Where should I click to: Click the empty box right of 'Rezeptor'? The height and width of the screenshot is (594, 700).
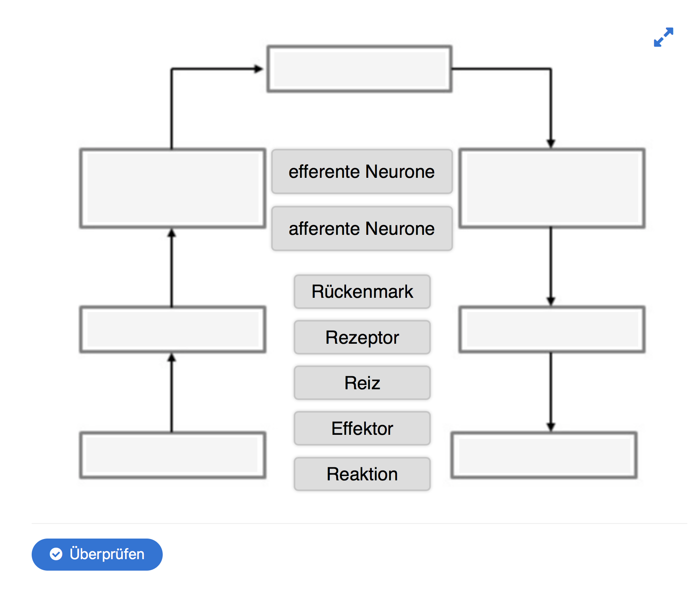552,329
